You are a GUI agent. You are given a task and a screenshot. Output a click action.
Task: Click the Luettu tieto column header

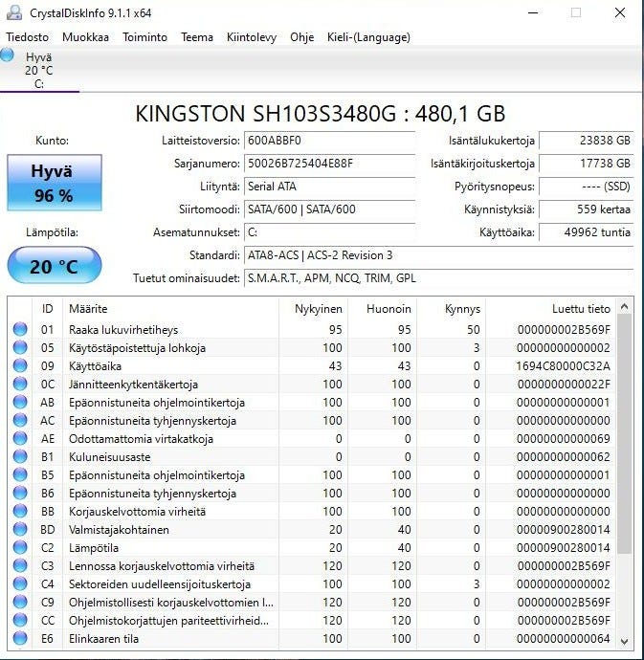click(550, 309)
